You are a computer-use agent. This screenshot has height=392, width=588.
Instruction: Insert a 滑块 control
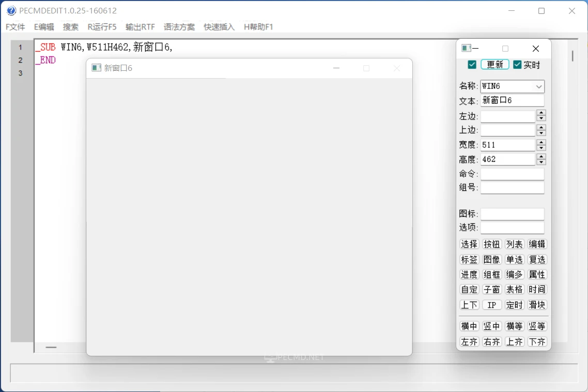pyautogui.click(x=537, y=305)
